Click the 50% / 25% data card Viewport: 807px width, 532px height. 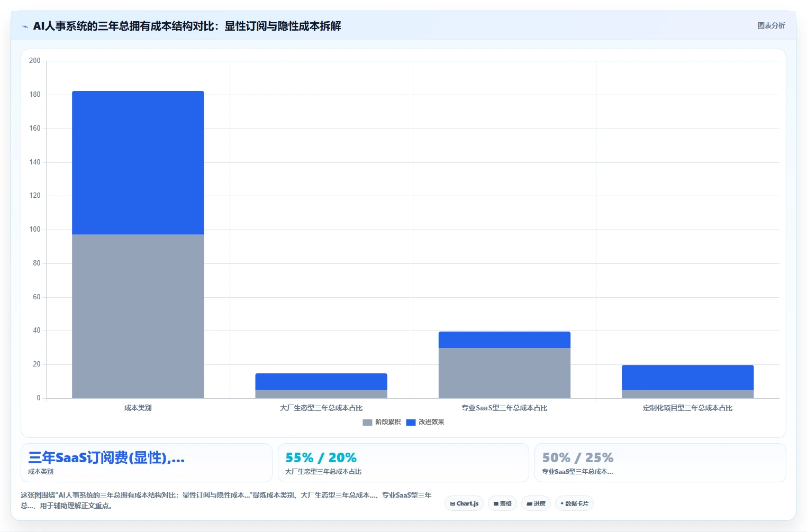(x=660, y=463)
